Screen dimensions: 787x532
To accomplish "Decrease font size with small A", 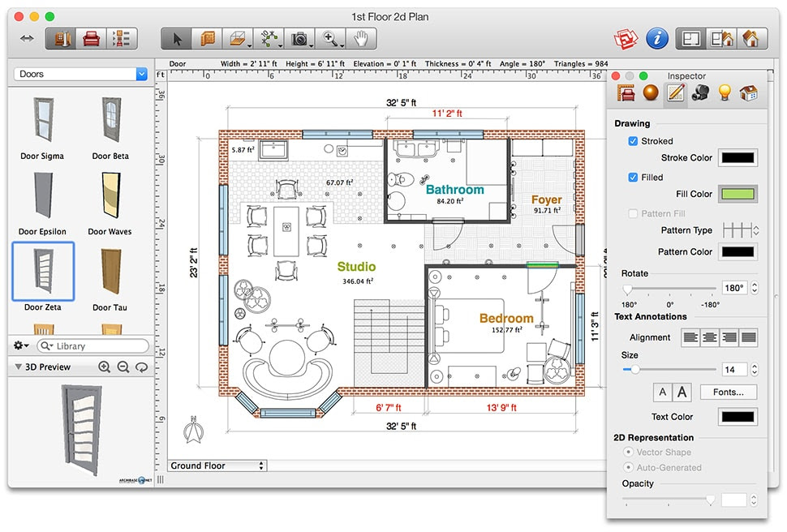I will (663, 392).
